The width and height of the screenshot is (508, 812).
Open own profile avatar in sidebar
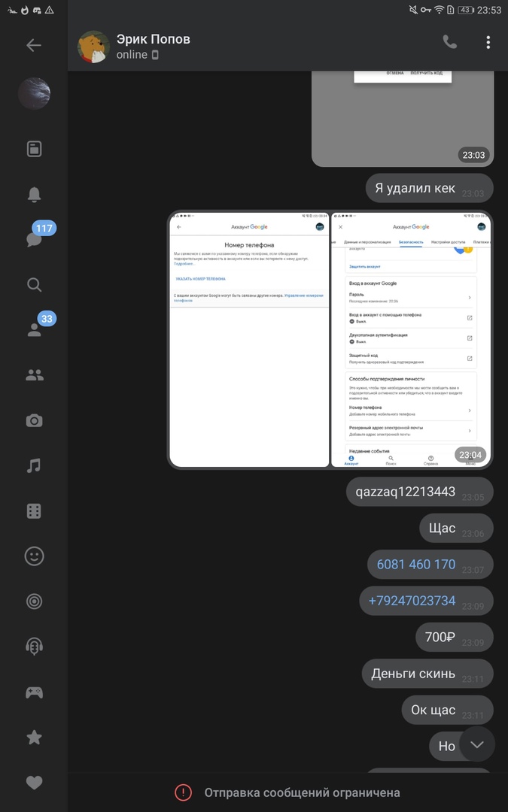click(34, 94)
